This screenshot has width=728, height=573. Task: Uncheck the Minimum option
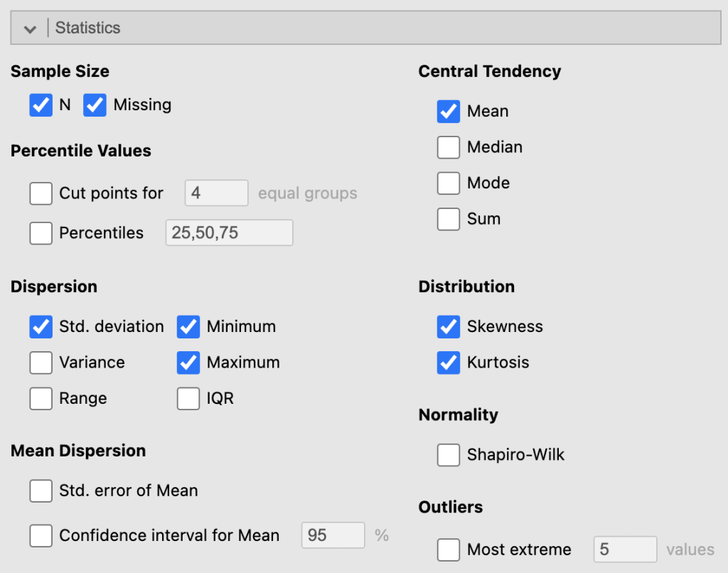(188, 326)
